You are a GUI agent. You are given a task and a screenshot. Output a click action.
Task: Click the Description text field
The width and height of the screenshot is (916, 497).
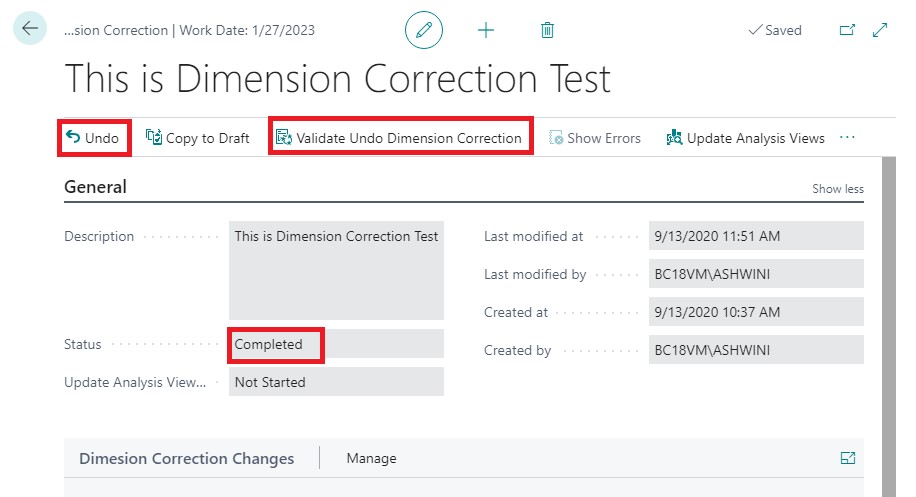coord(336,268)
